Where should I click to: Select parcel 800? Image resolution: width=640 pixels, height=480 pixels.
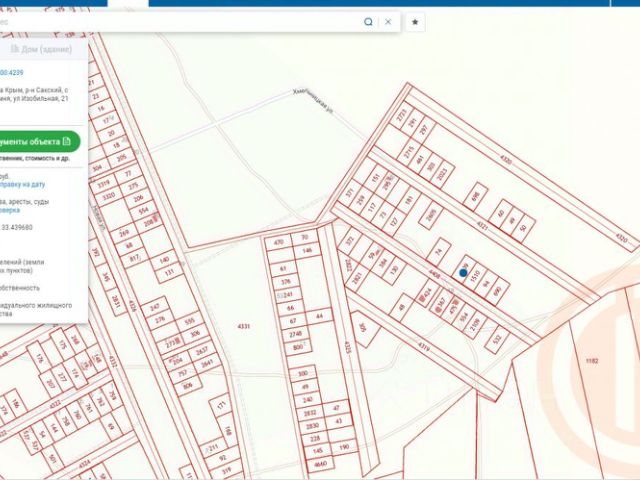point(298,347)
